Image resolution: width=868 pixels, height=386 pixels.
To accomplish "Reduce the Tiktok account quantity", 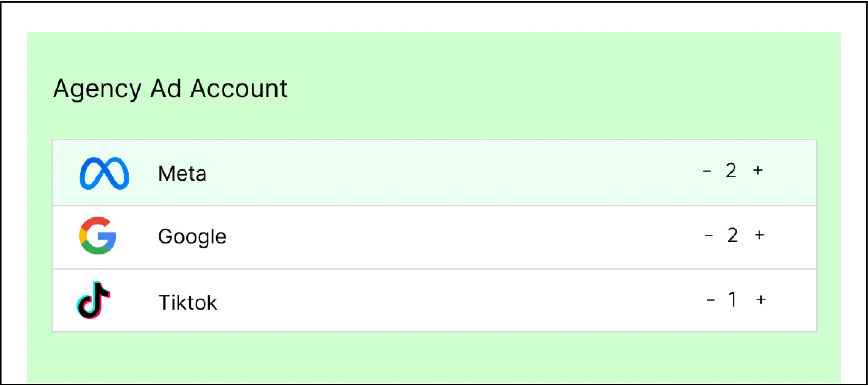I will (711, 301).
